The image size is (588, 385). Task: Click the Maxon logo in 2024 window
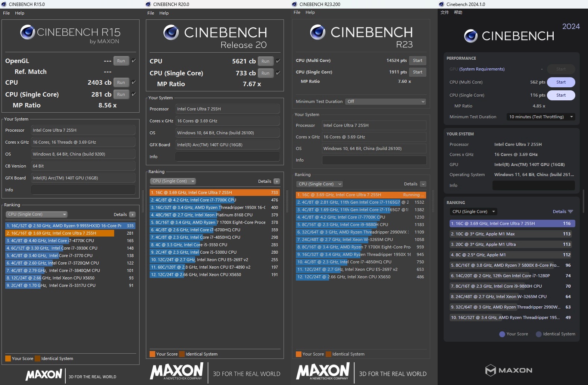point(509,370)
